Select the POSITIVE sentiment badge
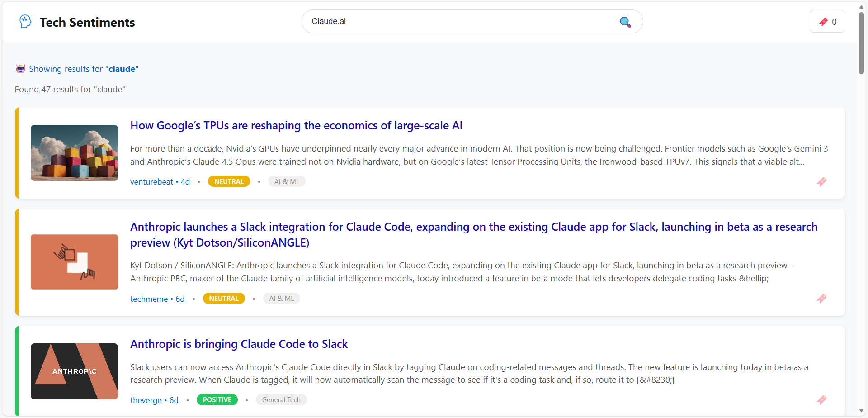 [217, 400]
